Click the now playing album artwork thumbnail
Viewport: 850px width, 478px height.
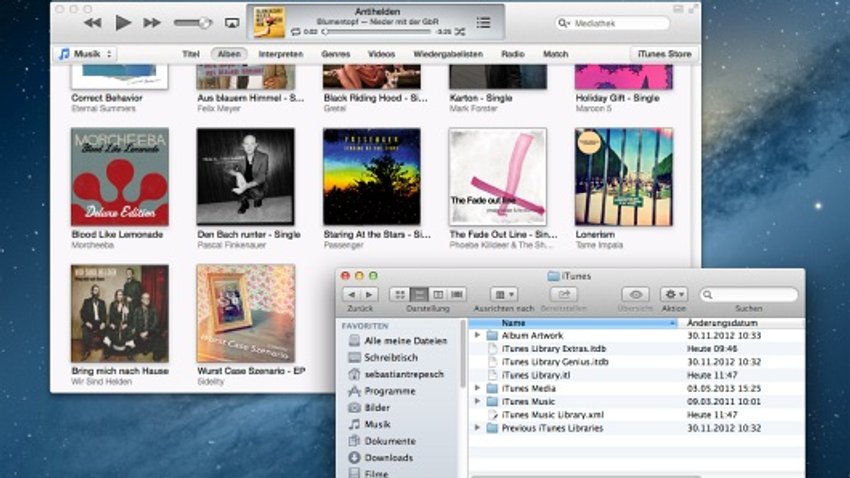click(269, 22)
